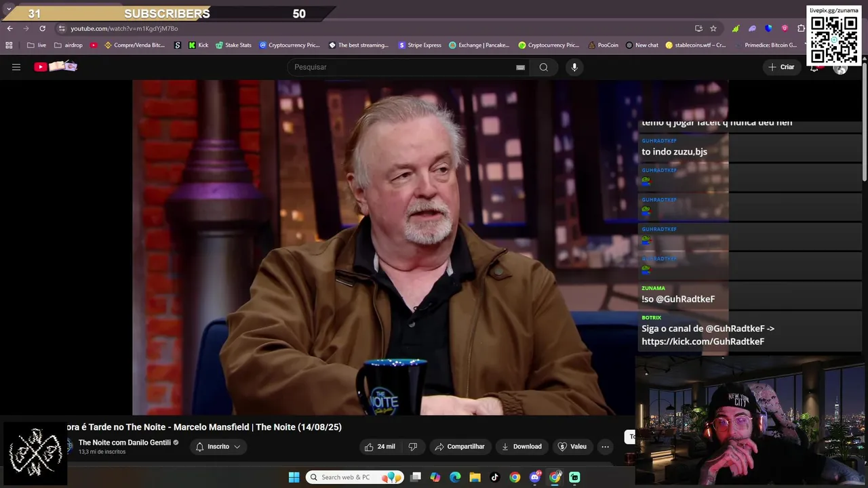This screenshot has width=868, height=488.
Task: Click the page vertical scrollbar
Action: pyautogui.click(x=864, y=122)
